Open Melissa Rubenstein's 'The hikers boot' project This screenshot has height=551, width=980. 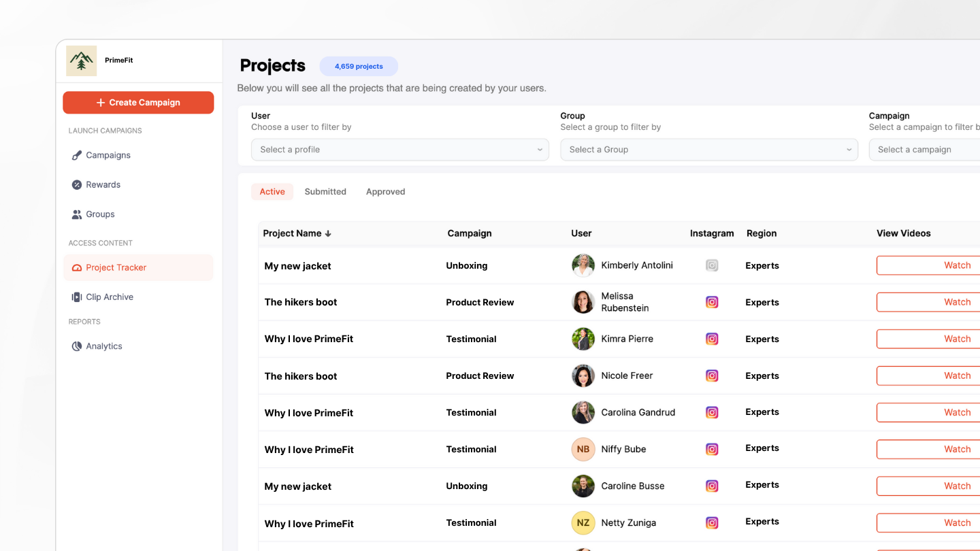301,302
